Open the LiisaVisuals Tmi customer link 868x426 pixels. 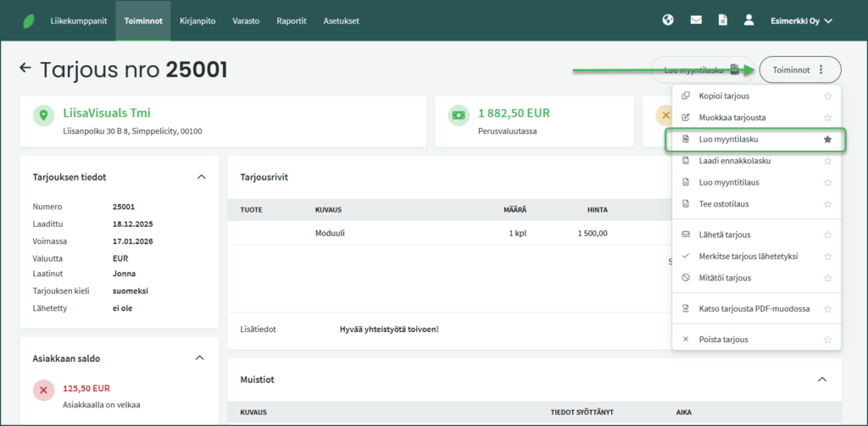tap(106, 113)
